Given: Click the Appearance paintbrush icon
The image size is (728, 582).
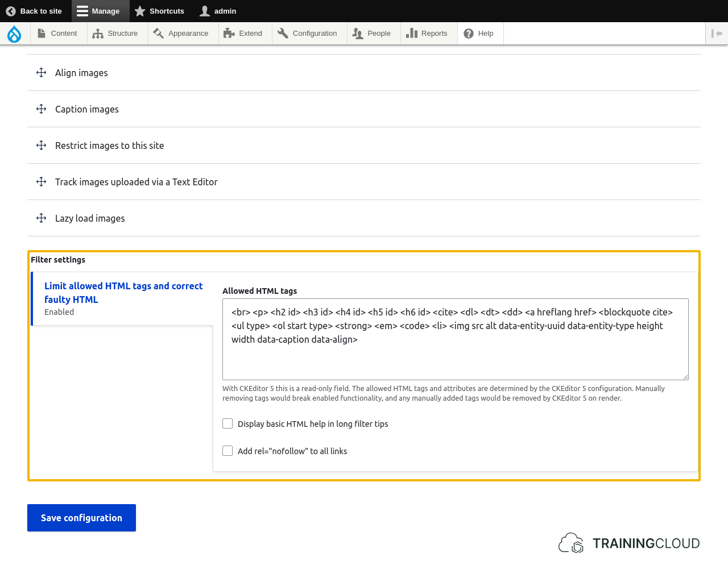Looking at the screenshot, I should pos(159,34).
